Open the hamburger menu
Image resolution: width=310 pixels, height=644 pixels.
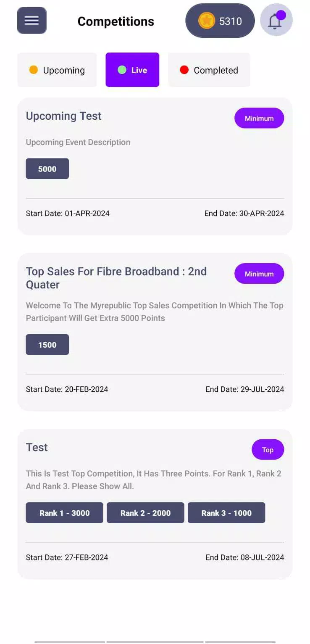click(x=32, y=21)
